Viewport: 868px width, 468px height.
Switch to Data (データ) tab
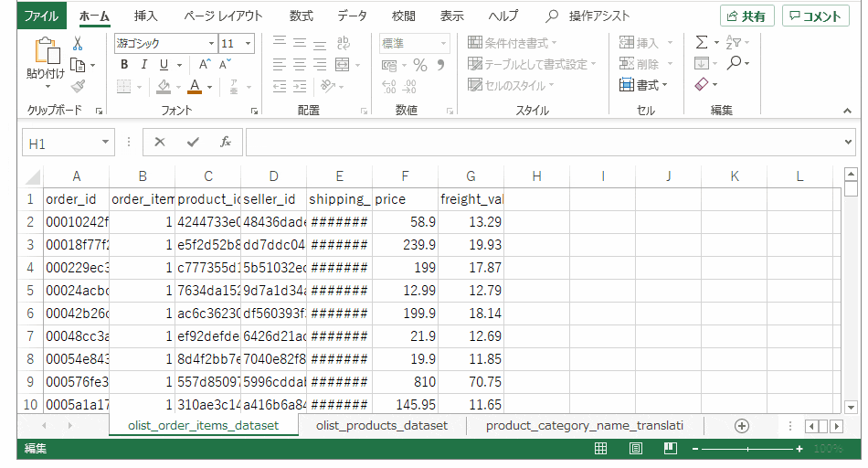click(x=352, y=16)
